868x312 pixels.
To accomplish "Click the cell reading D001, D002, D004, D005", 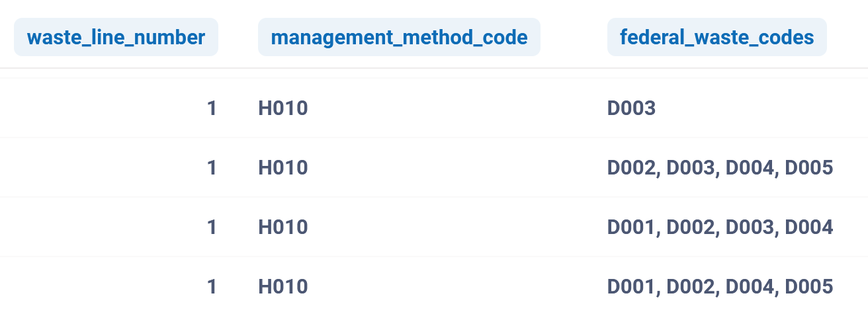I will click(x=720, y=287).
